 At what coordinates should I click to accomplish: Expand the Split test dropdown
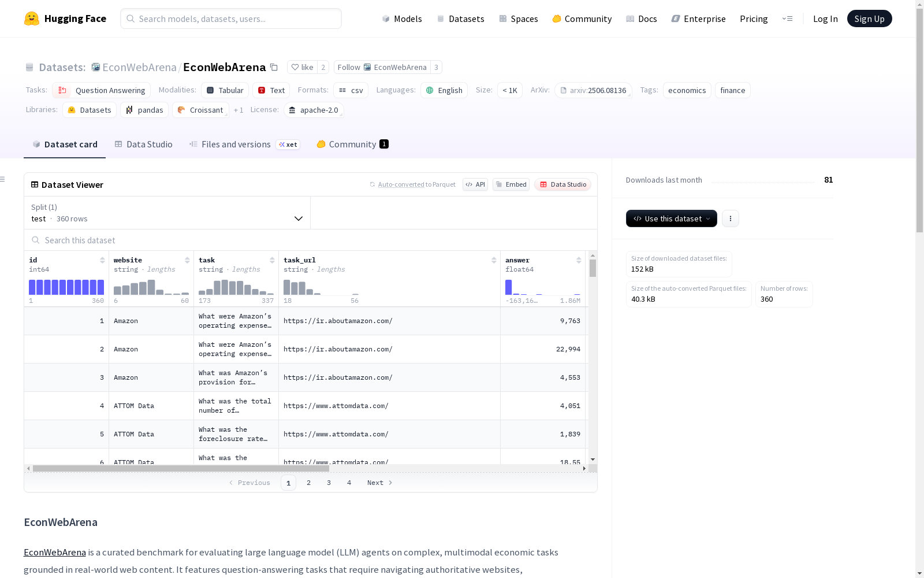pyautogui.click(x=167, y=213)
